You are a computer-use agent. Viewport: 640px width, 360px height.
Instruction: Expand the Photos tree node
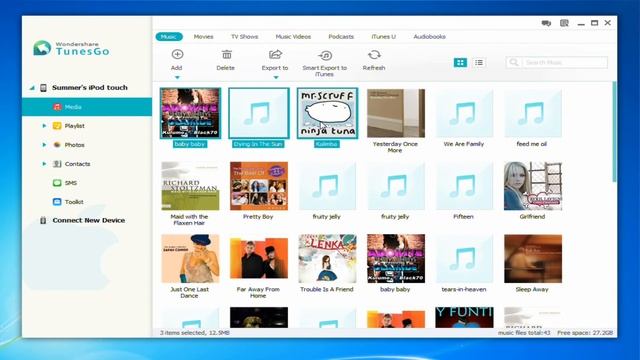(44, 145)
